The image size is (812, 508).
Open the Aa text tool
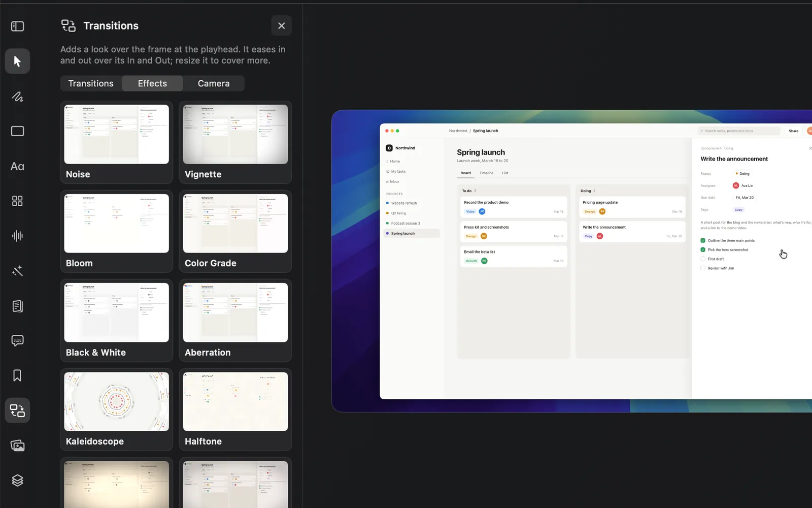coord(17,166)
